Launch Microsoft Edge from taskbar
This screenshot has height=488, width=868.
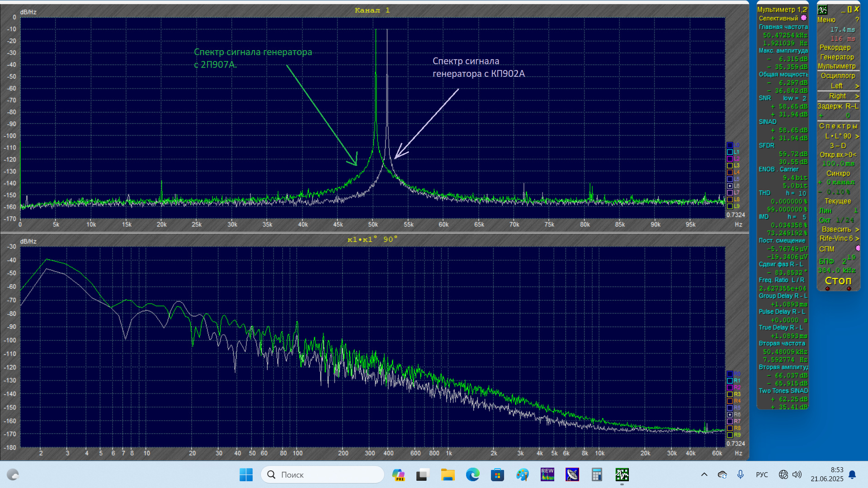pyautogui.click(x=472, y=474)
